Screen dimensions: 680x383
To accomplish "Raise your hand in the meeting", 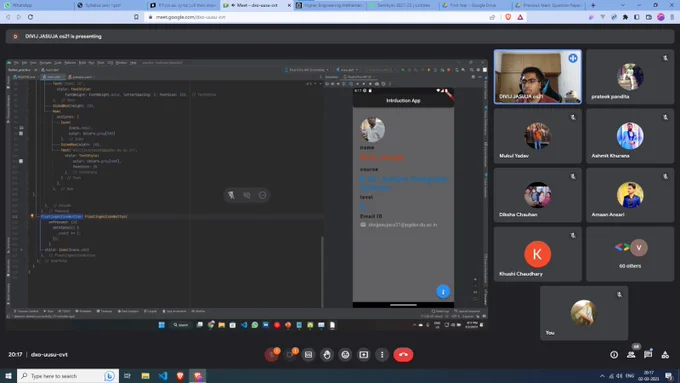I will (327, 355).
